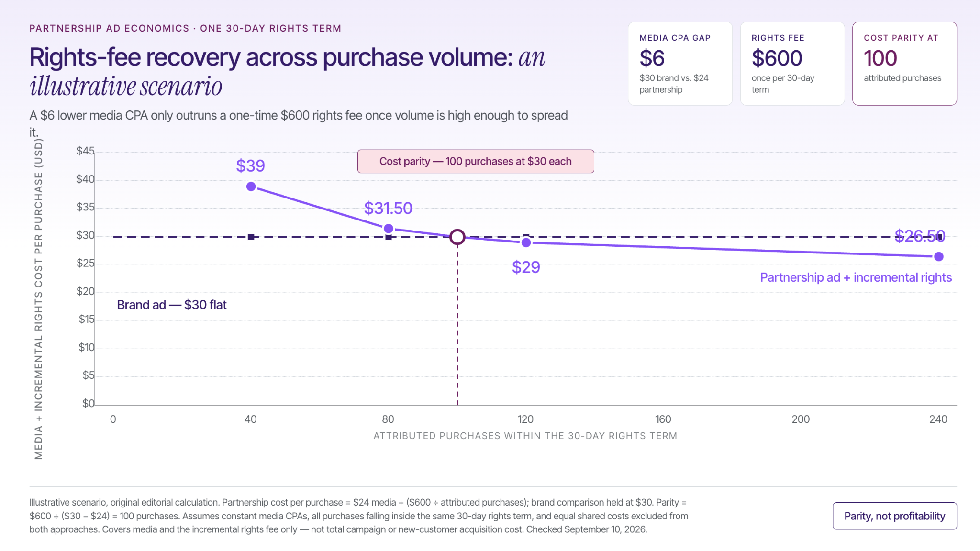Click the Parity, not profitability badge

[895, 516]
